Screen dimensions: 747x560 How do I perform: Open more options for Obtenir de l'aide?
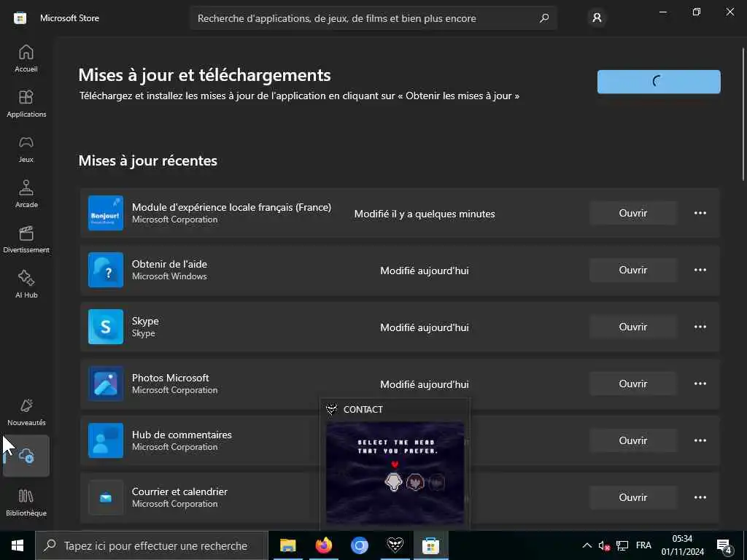700,270
